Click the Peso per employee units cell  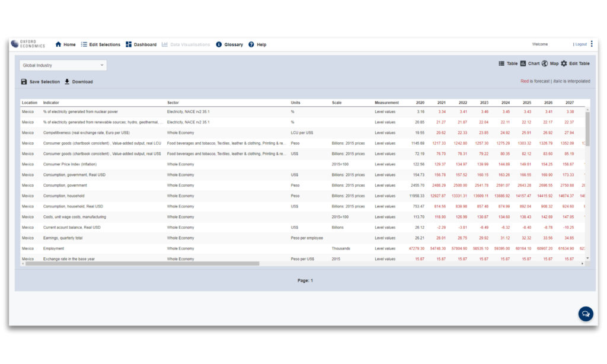coord(306,238)
